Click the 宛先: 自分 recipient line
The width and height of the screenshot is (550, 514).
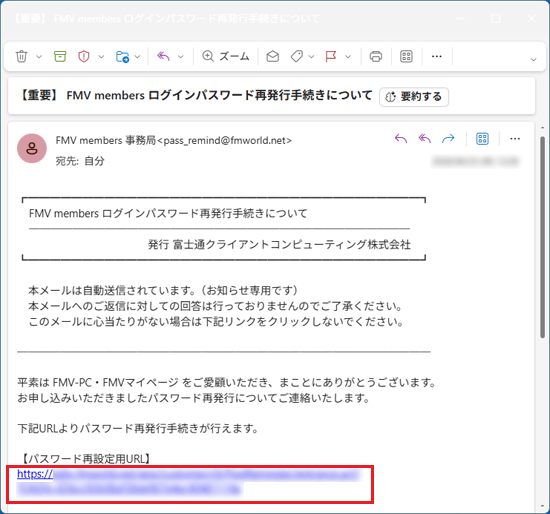(x=80, y=161)
